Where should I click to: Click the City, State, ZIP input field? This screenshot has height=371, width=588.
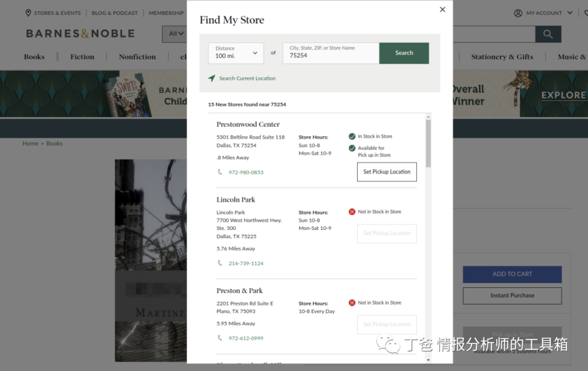(x=331, y=53)
